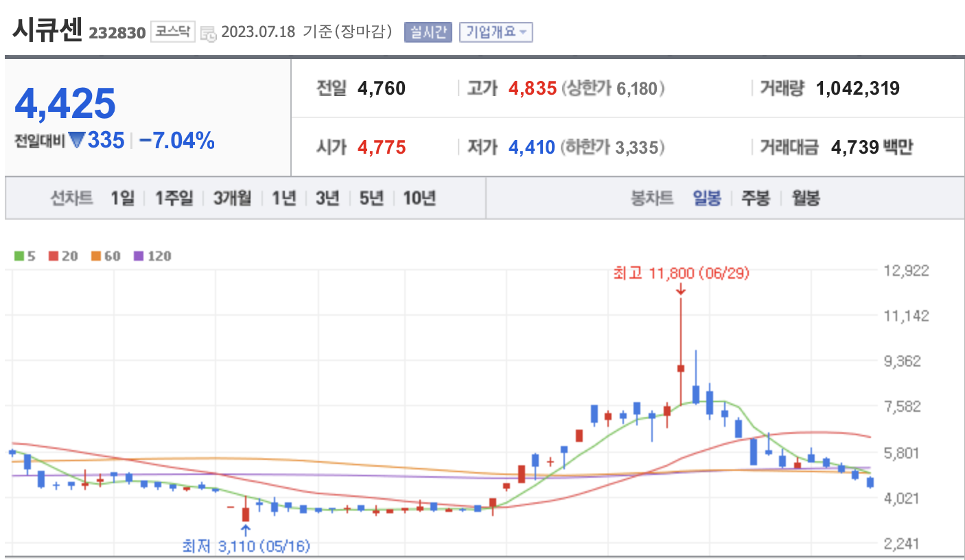This screenshot has height=560, width=965.
Task: Click the date text 2023.07.18 기준(장마감)
Action: click(x=307, y=32)
